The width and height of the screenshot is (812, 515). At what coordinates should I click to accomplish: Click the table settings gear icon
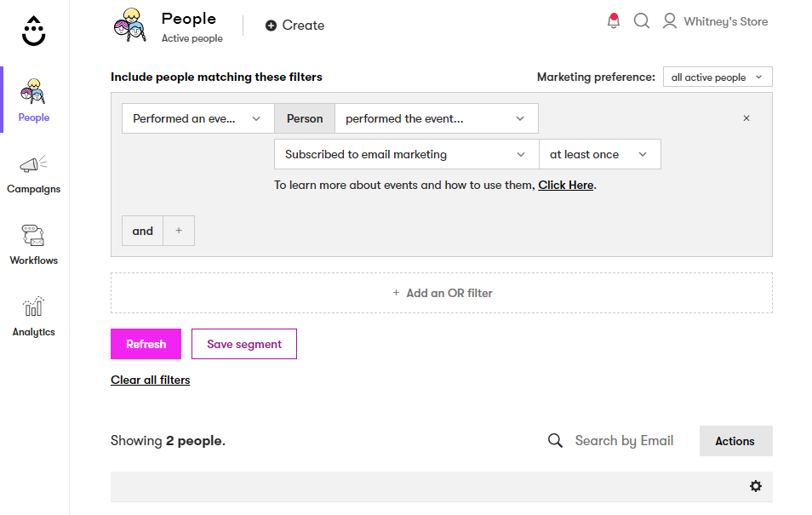click(x=755, y=486)
